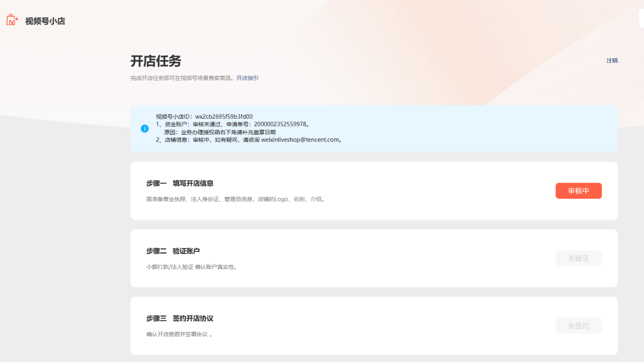Click the 开店任务 page heading
644x362 pixels.
point(156,61)
